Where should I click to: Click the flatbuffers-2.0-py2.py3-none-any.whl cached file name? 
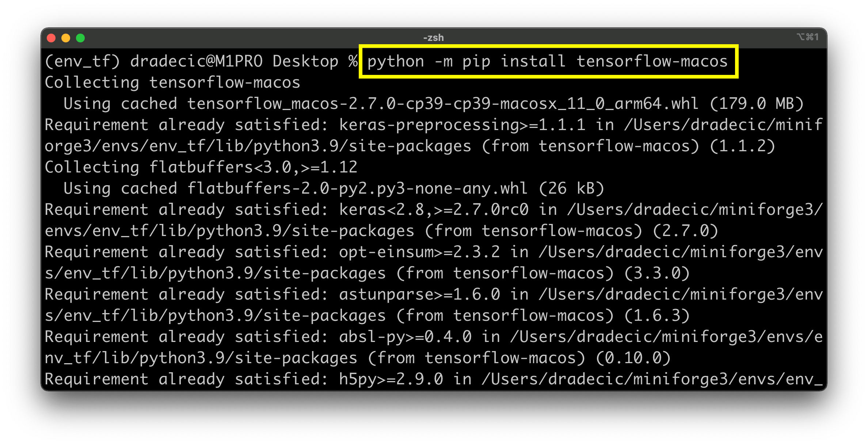354,188
